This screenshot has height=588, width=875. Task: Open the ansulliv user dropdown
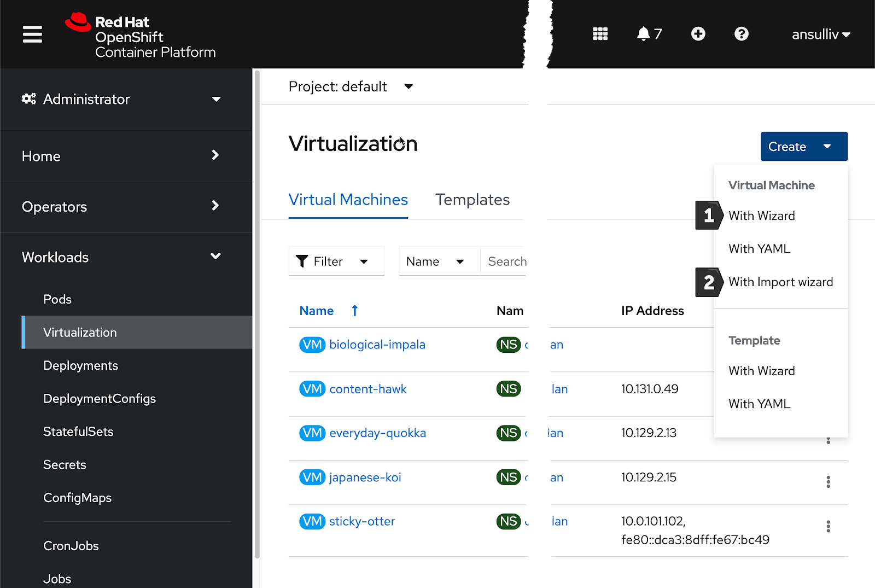(x=820, y=34)
